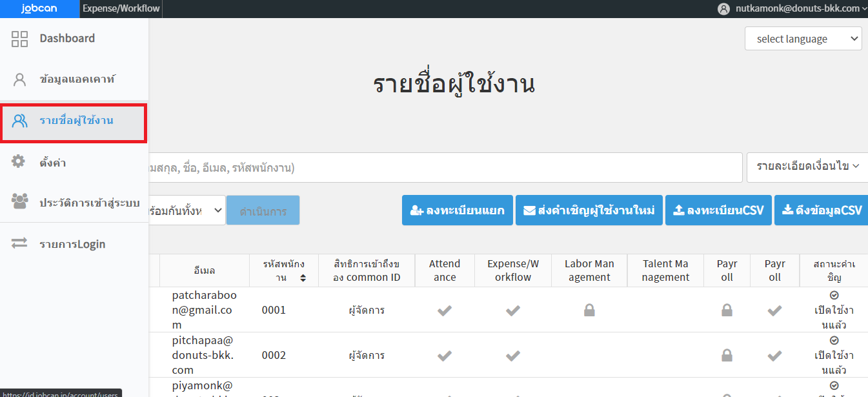Click the Dashboard grid icon in sidebar
The width and height of the screenshot is (868, 397).
click(x=20, y=39)
